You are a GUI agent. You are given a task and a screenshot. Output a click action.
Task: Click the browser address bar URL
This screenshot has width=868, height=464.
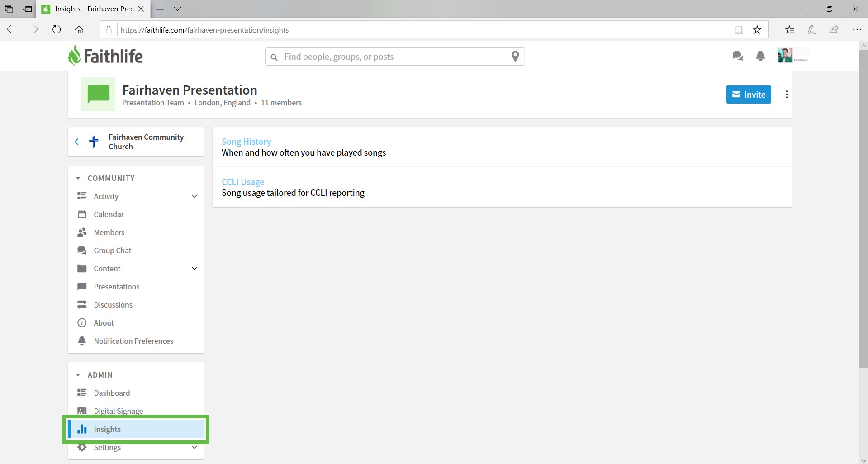tap(204, 30)
